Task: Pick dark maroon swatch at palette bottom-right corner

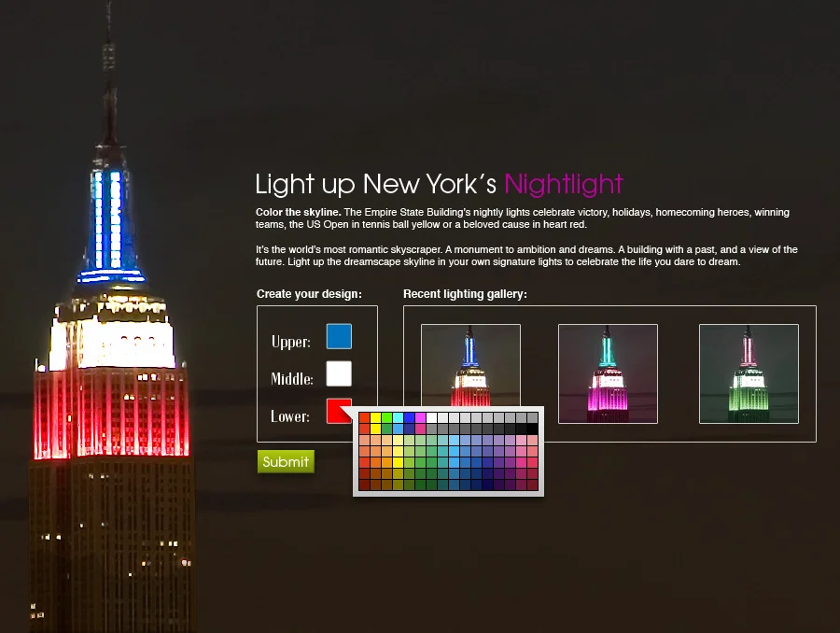Action: pyautogui.click(x=533, y=485)
